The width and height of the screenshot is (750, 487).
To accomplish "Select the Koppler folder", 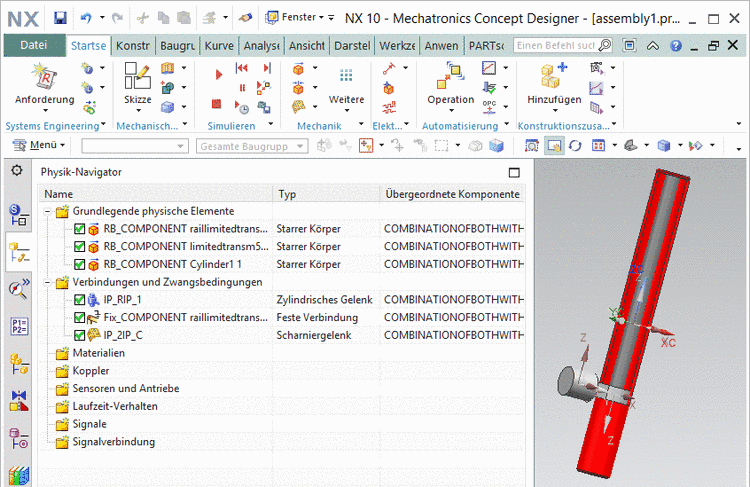I will coord(90,371).
